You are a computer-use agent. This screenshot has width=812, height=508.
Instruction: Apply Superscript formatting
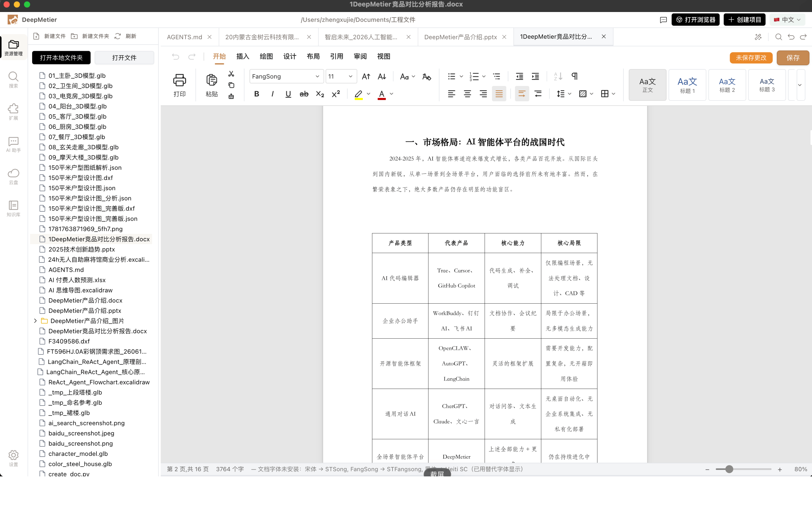tap(336, 94)
